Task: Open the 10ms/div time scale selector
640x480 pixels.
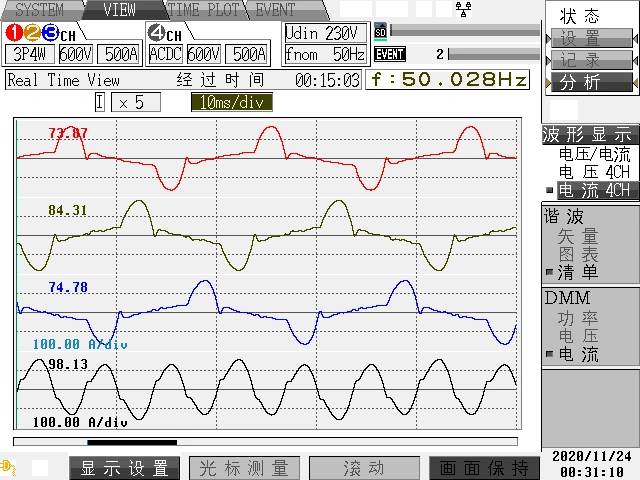Action: coord(232,102)
